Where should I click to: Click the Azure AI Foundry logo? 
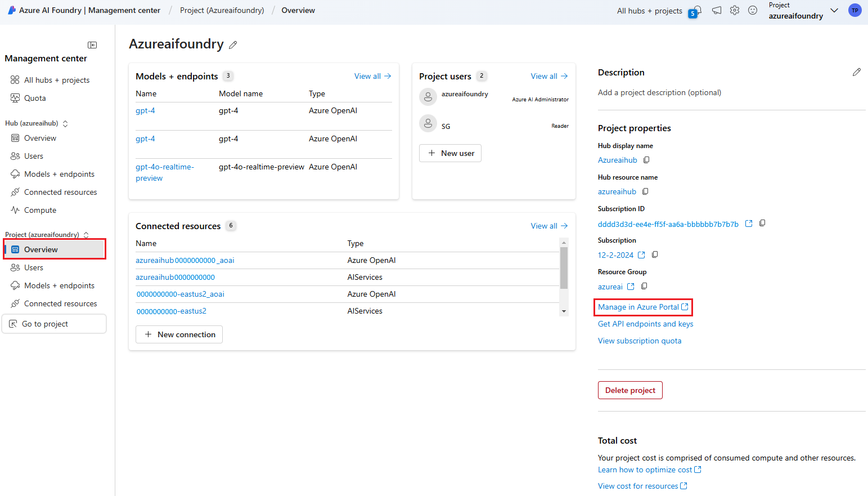(x=12, y=10)
